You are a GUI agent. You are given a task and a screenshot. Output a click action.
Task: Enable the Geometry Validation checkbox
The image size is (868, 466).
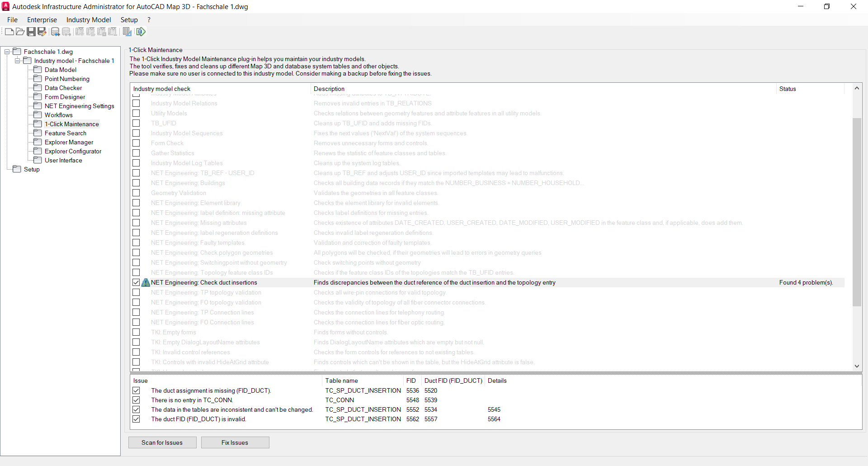pos(136,193)
